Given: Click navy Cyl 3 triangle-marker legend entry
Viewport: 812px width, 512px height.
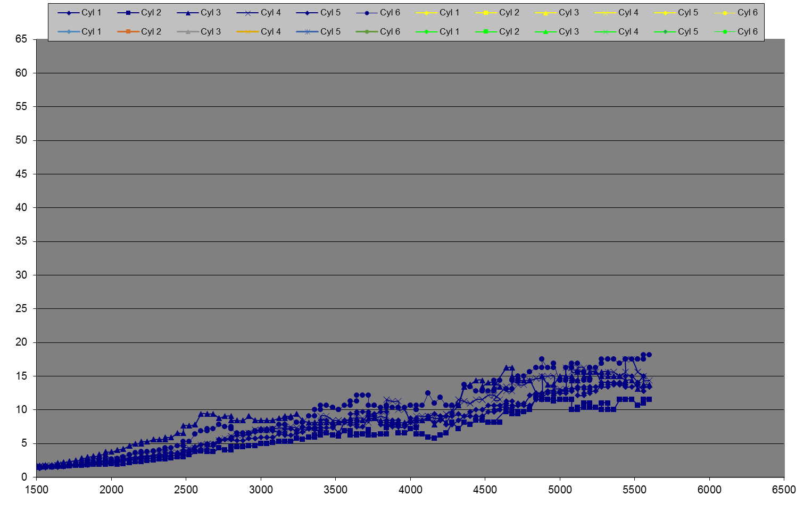Looking at the screenshot, I should (198, 13).
